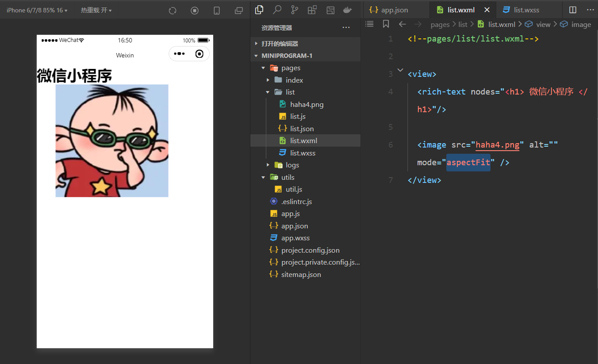Image resolution: width=598 pixels, height=364 pixels.
Task: Click the split editor icon
Action: pyautogui.click(x=573, y=10)
